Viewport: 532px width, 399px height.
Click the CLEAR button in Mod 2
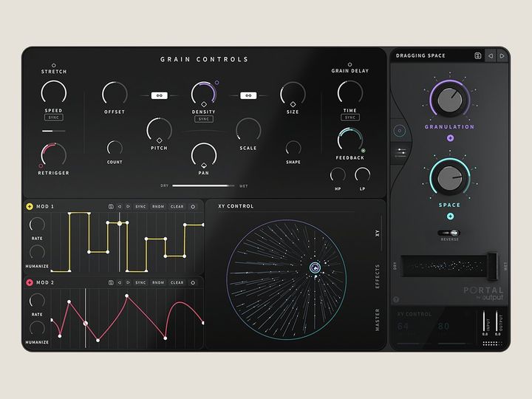pos(177,282)
